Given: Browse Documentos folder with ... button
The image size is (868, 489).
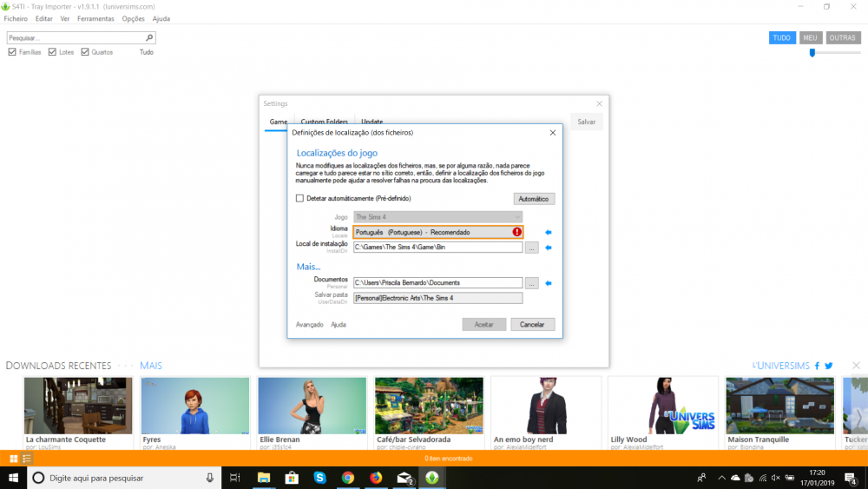Looking at the screenshot, I should (x=531, y=283).
